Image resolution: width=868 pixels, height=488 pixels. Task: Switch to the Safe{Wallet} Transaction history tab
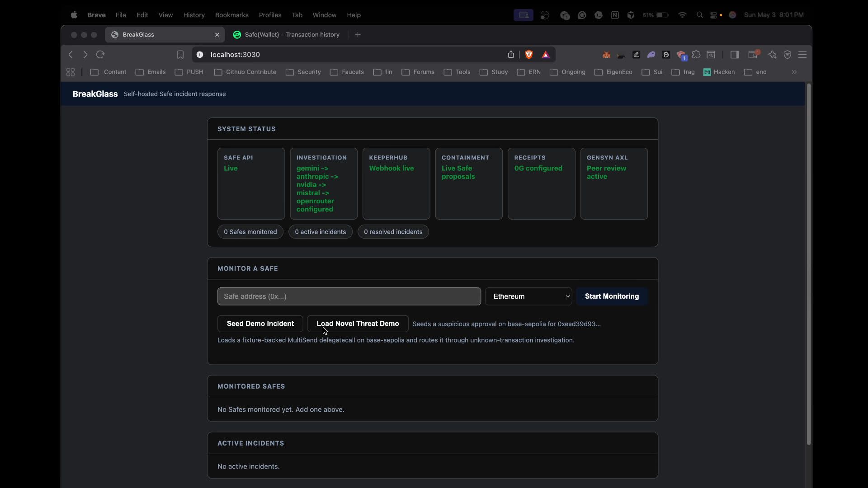(x=287, y=35)
